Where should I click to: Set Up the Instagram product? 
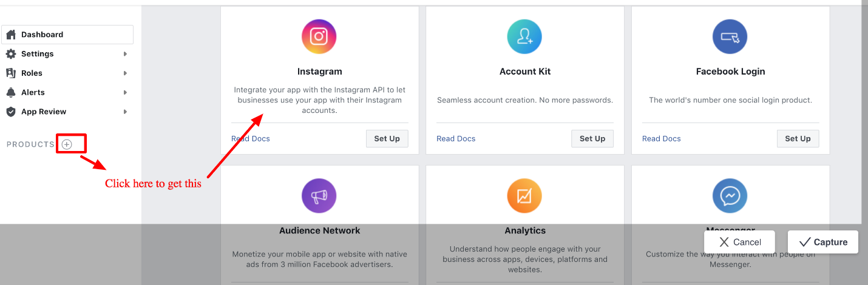point(387,138)
